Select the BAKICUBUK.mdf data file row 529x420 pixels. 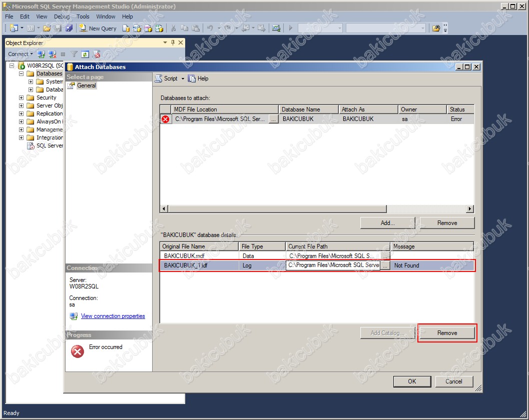pos(317,256)
